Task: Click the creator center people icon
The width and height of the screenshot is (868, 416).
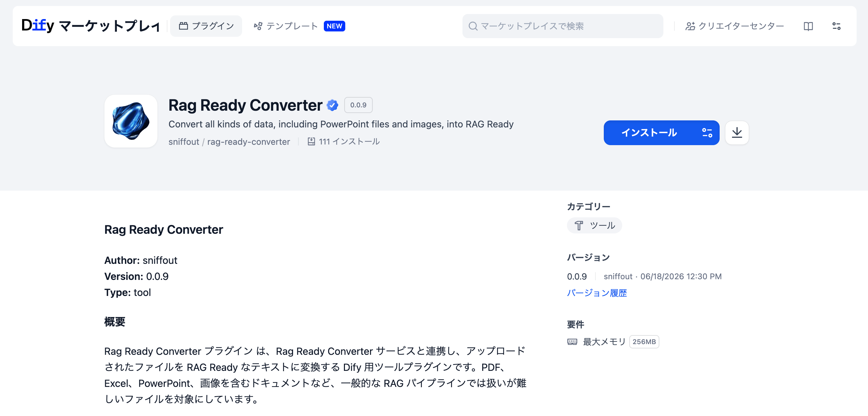Action: (x=690, y=26)
